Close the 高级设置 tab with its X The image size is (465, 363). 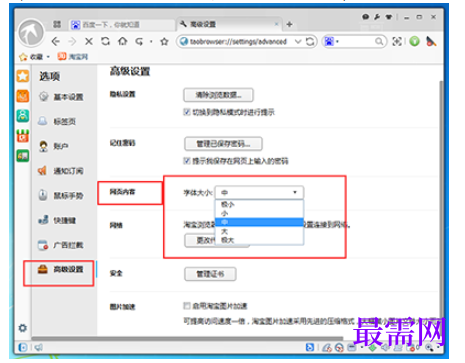pos(276,24)
